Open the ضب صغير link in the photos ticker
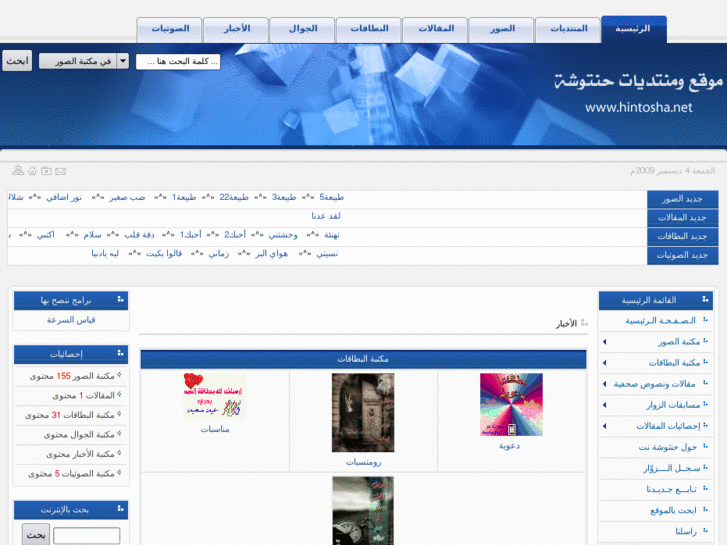This screenshot has width=727, height=545. pos(127,197)
